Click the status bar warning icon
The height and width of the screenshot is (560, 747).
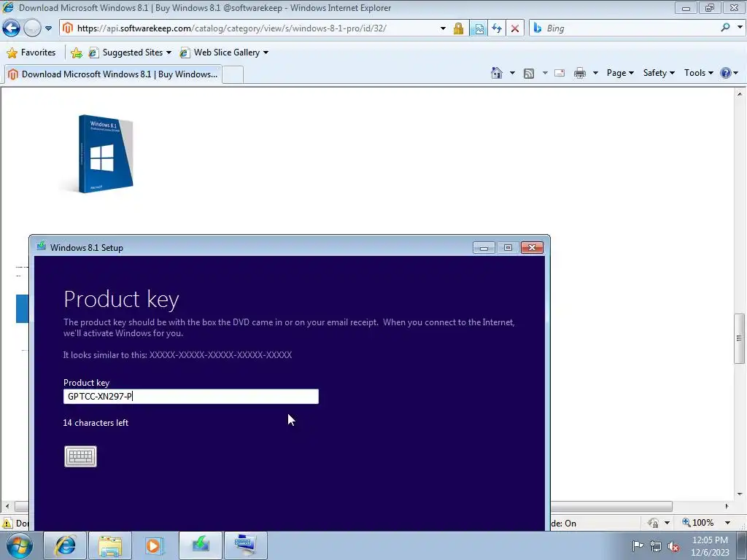[7, 523]
